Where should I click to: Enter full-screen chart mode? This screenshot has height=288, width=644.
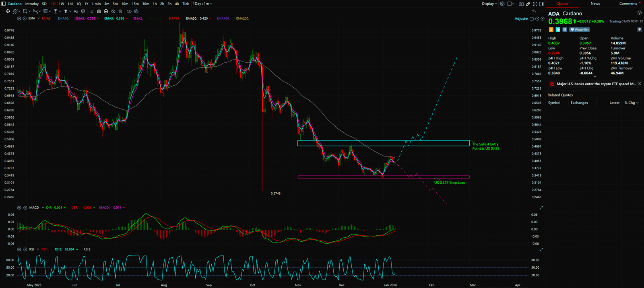[535, 4]
